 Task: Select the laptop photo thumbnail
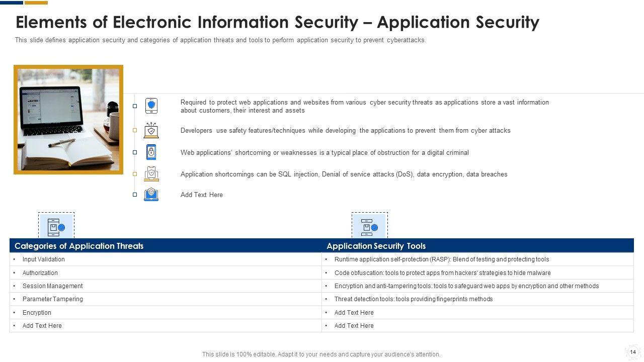click(68, 120)
